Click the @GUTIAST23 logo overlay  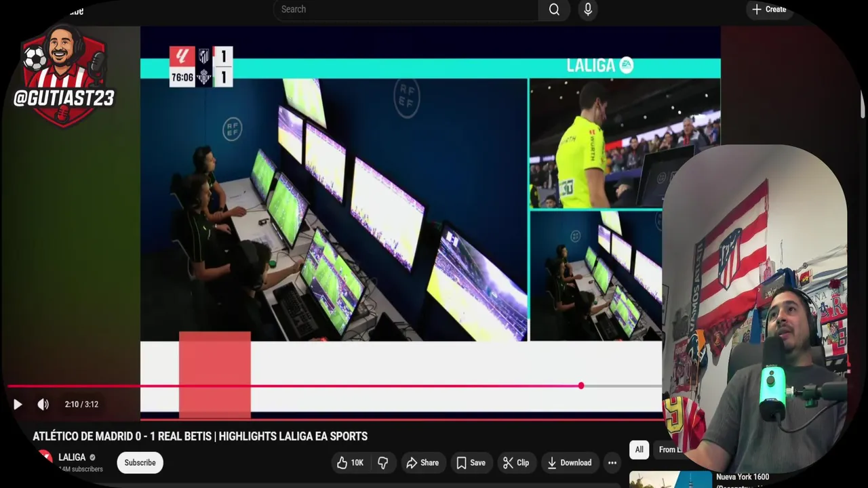[64, 75]
